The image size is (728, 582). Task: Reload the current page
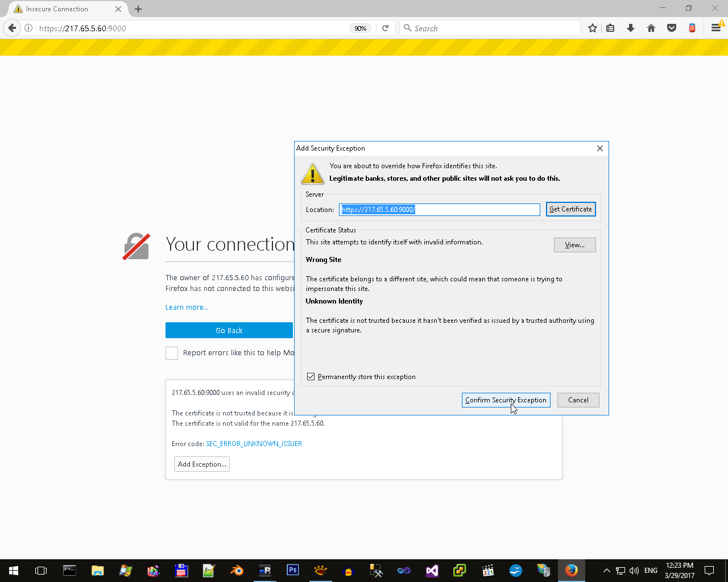pos(385,28)
